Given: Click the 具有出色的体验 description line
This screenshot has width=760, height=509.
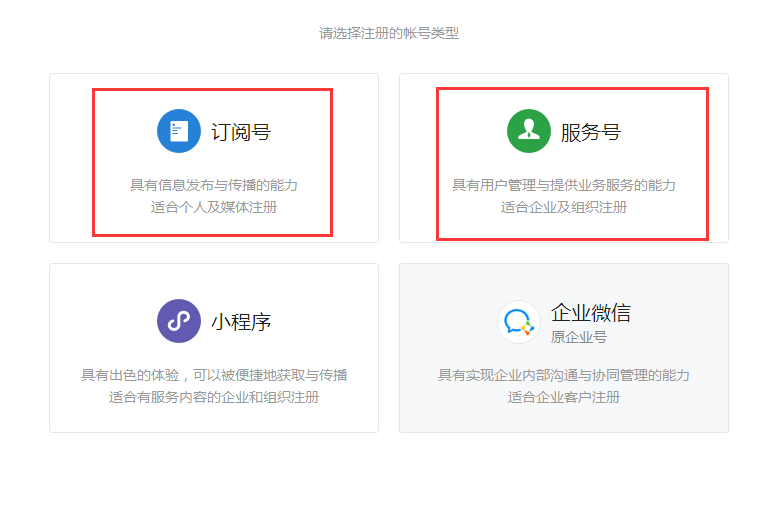Looking at the screenshot, I should 214,375.
